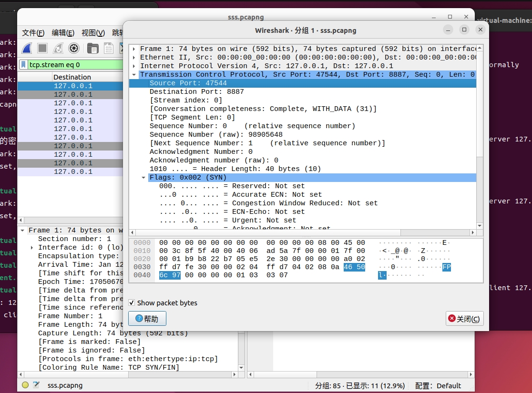Click the Help question mark button
Screen dimensions: 532x393
pyautogui.click(x=147, y=319)
